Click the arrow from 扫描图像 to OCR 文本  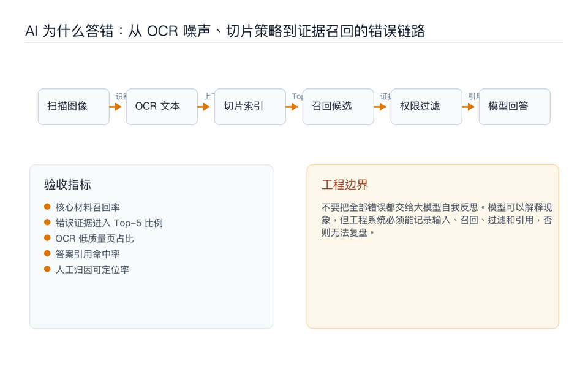point(116,107)
